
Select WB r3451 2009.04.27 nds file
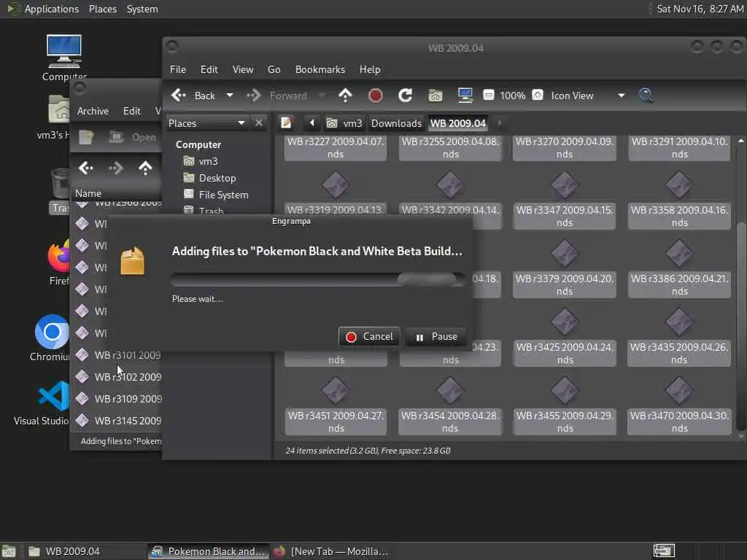point(336,406)
